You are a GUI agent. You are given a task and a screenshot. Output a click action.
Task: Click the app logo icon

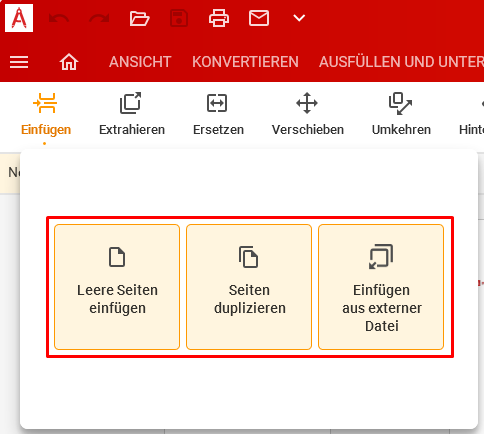coord(19,18)
